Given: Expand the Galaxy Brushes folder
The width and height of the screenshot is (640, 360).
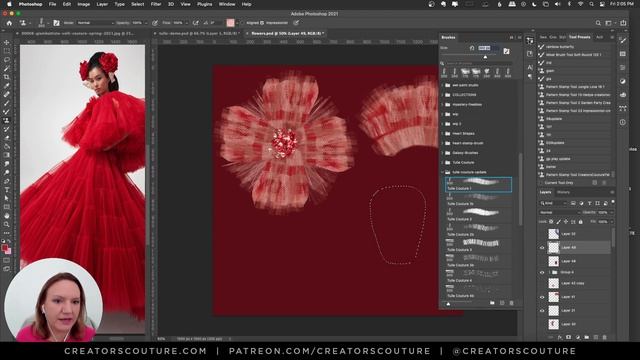Looking at the screenshot, I should (x=442, y=153).
